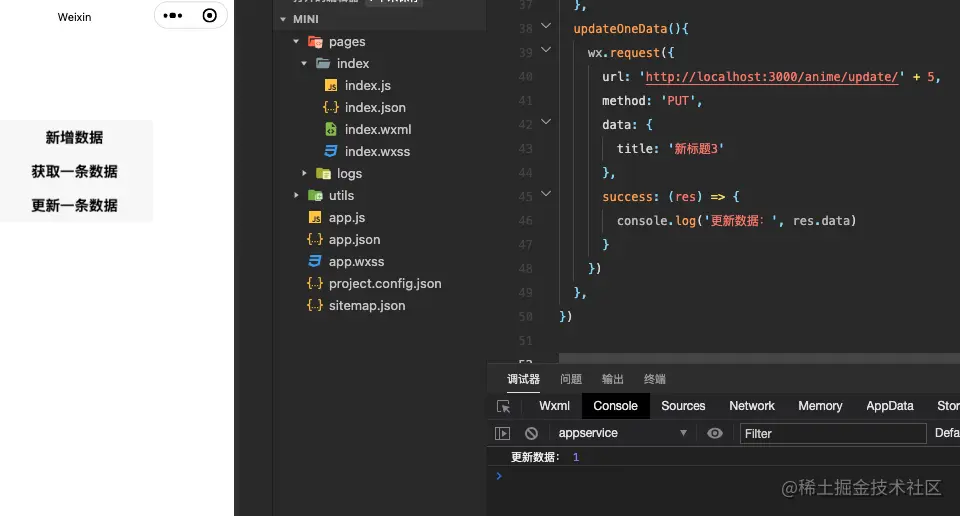The image size is (960, 516).
Task: Switch to the 终端 tab
Action: click(654, 380)
